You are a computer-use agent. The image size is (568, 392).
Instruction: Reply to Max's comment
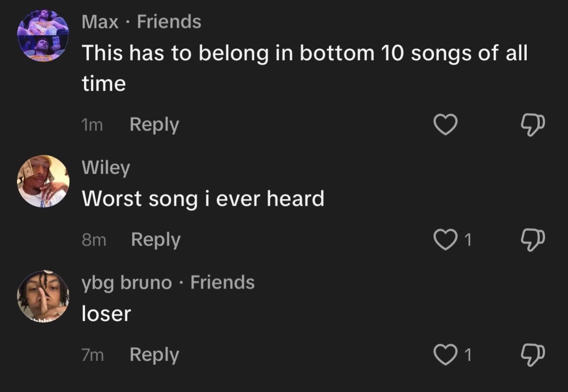154,125
